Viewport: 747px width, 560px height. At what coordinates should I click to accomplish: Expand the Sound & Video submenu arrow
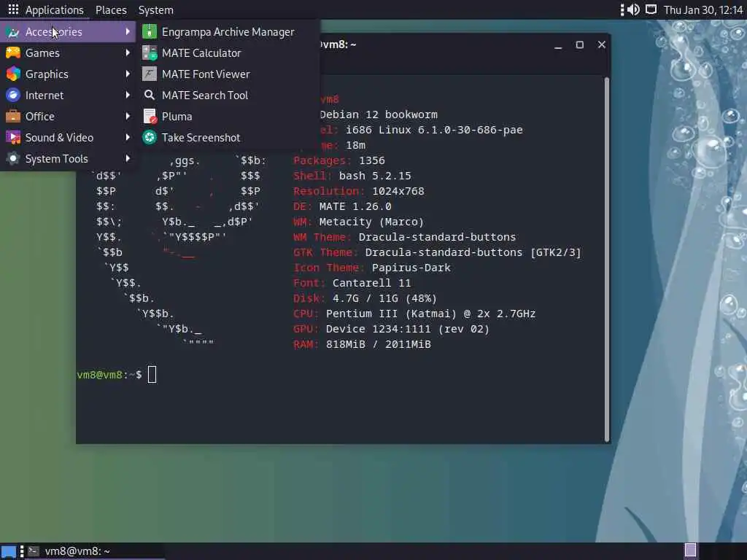tap(128, 137)
